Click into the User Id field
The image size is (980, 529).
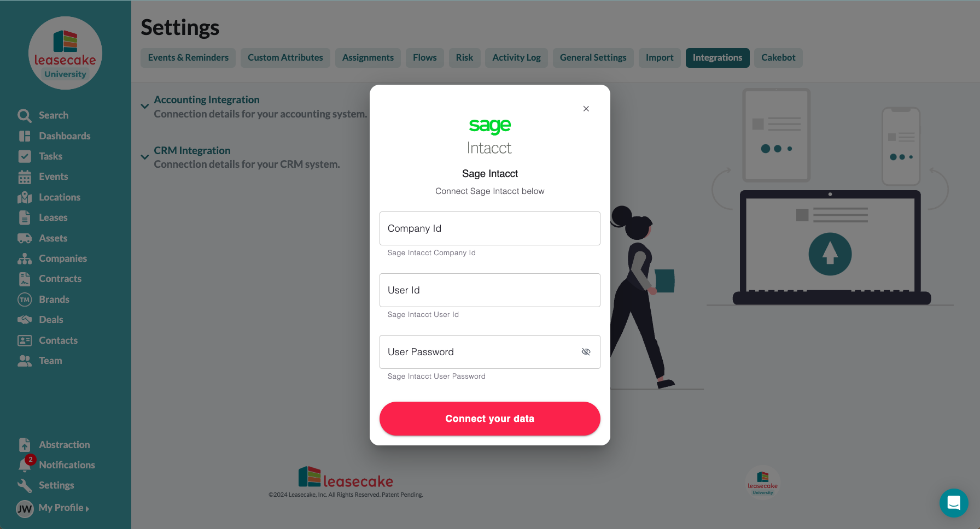pyautogui.click(x=490, y=290)
